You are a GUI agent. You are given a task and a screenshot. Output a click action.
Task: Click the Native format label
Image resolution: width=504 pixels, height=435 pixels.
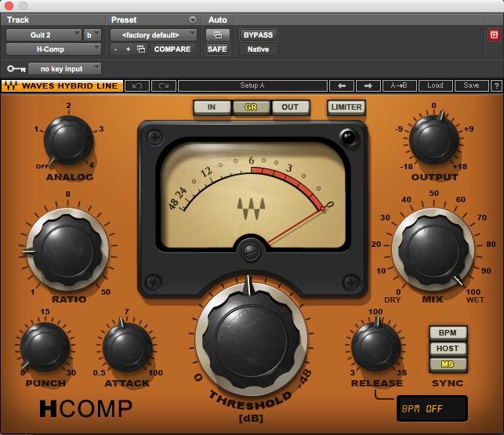point(258,49)
